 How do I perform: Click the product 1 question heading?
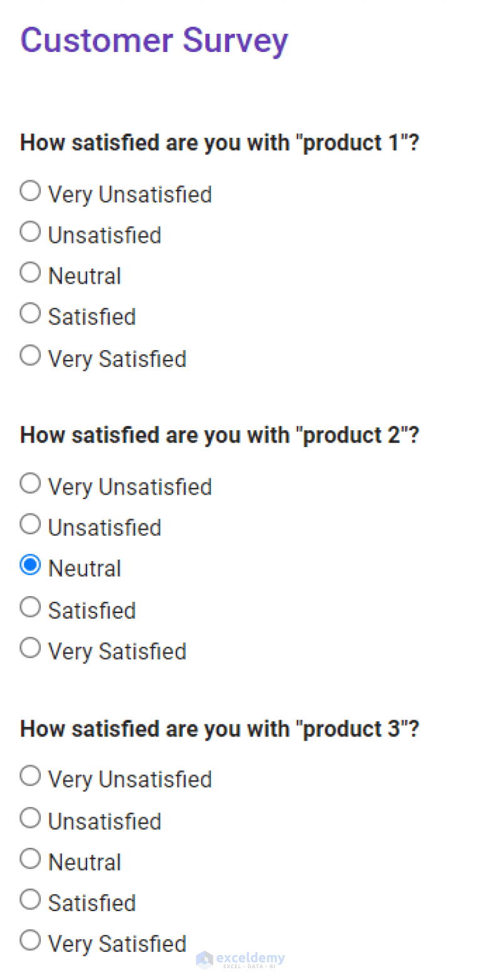(x=219, y=142)
